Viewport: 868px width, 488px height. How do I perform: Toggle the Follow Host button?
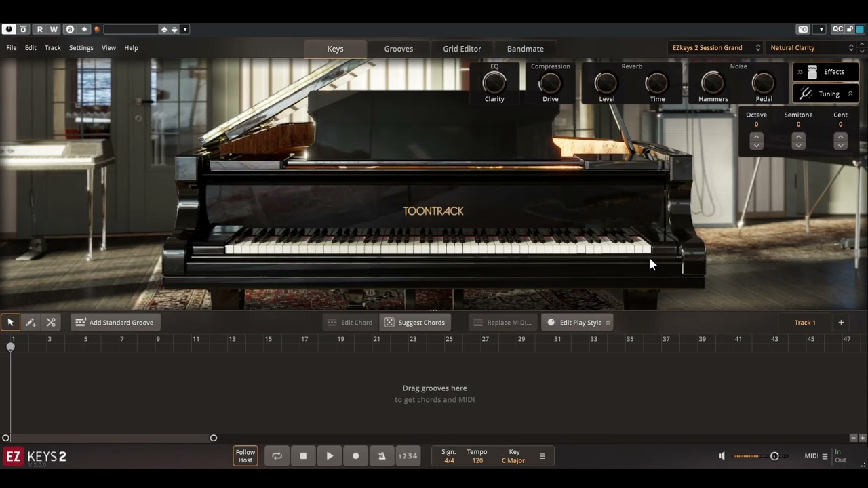(245, 456)
